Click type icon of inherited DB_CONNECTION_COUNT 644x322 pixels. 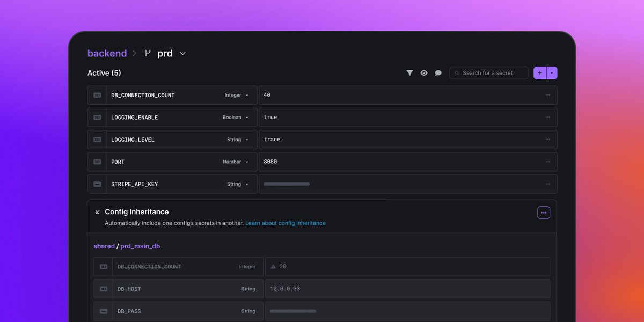click(x=104, y=267)
